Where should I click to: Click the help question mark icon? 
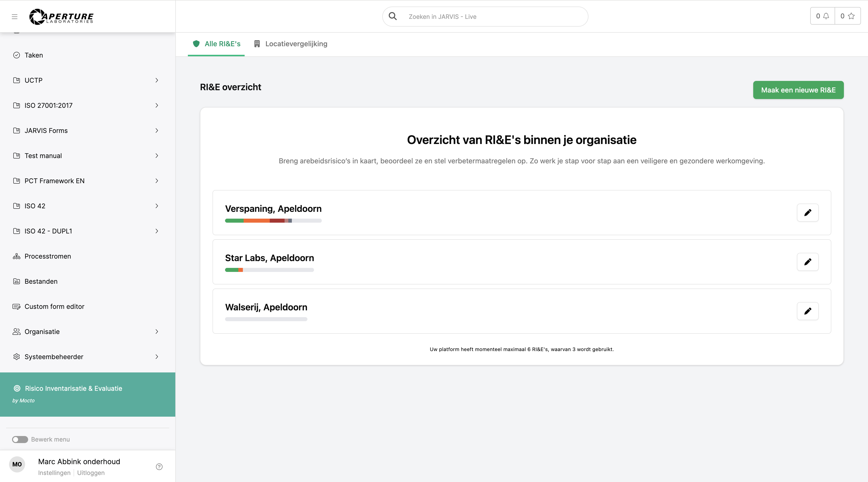(x=159, y=466)
